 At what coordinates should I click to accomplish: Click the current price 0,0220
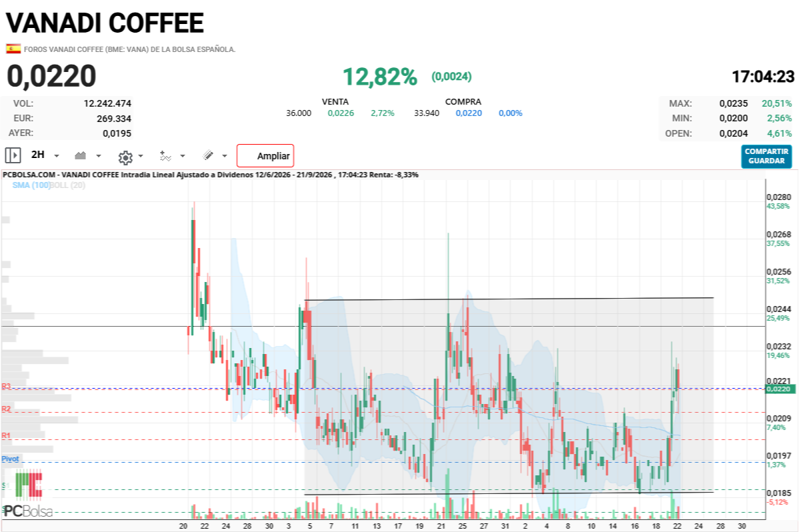pyautogui.click(x=51, y=77)
